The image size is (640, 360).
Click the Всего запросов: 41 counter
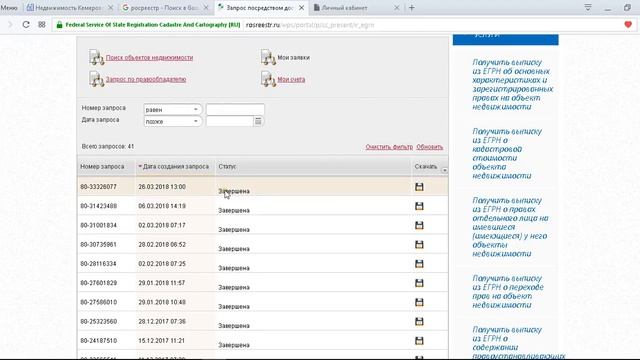point(108,147)
